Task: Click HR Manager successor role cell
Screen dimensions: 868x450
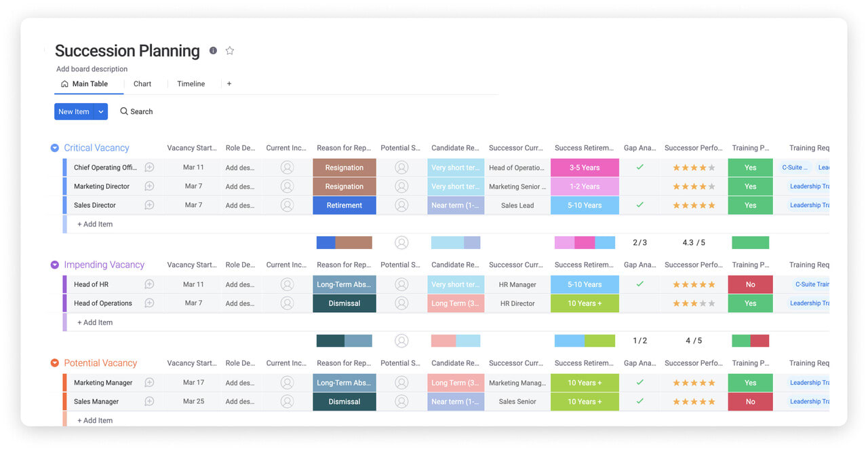Action: coord(517,284)
